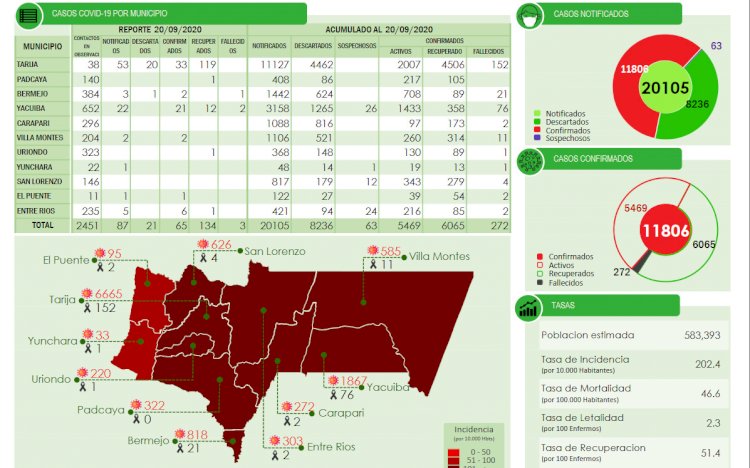
Task: Click the ribbon icon beside Carapari deaths 2
Action: point(287,421)
